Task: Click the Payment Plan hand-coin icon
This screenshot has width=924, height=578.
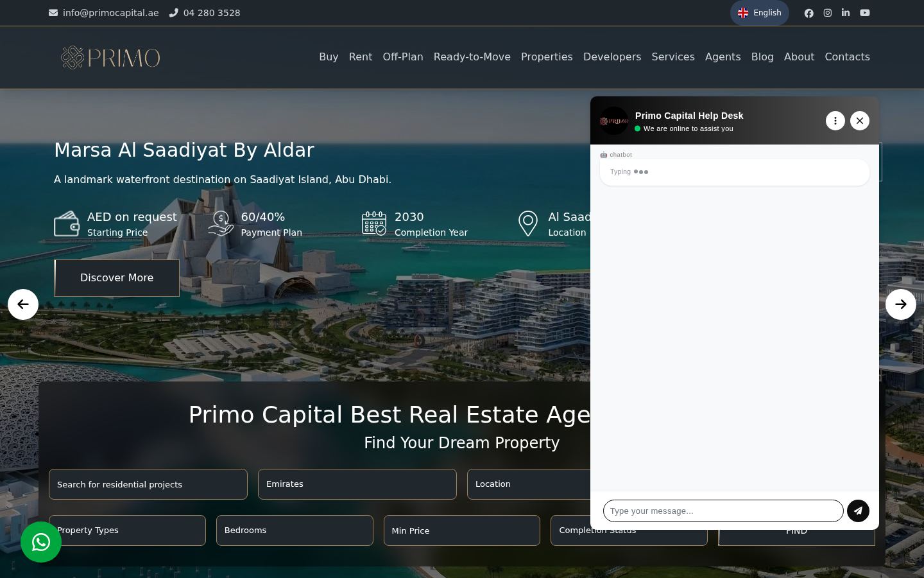Action: pyautogui.click(x=221, y=223)
